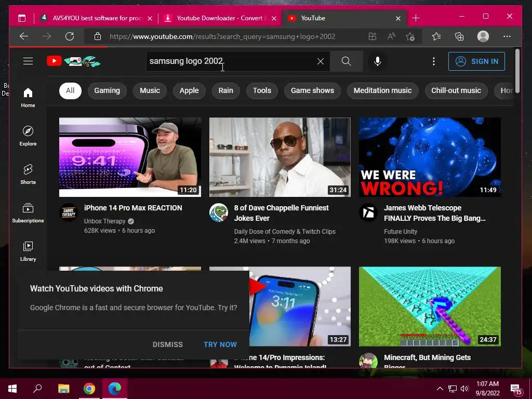Start voice search with microphone icon
This screenshot has width=532, height=399.
(377, 61)
